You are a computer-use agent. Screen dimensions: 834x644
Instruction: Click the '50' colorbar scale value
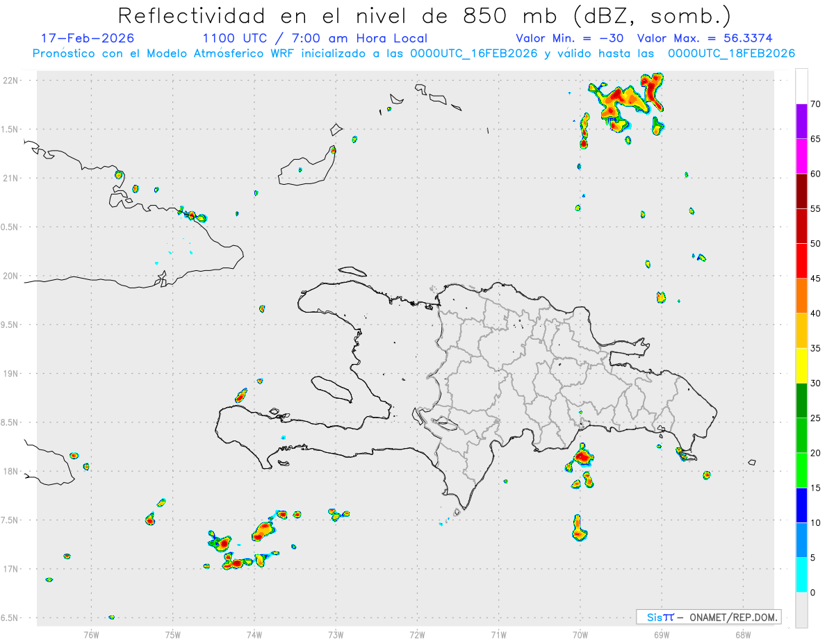point(816,244)
